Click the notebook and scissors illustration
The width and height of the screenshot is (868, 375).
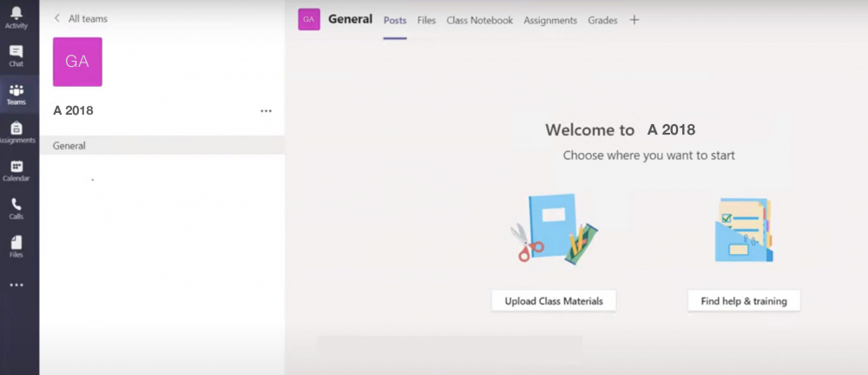[554, 229]
